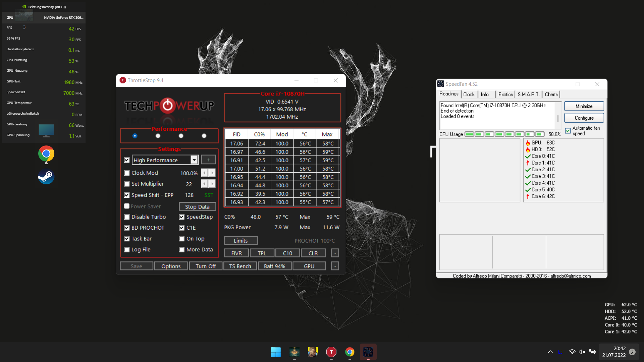This screenshot has width=644, height=362.
Task: Expand the High Performance profile dropdown
Action: click(x=194, y=160)
